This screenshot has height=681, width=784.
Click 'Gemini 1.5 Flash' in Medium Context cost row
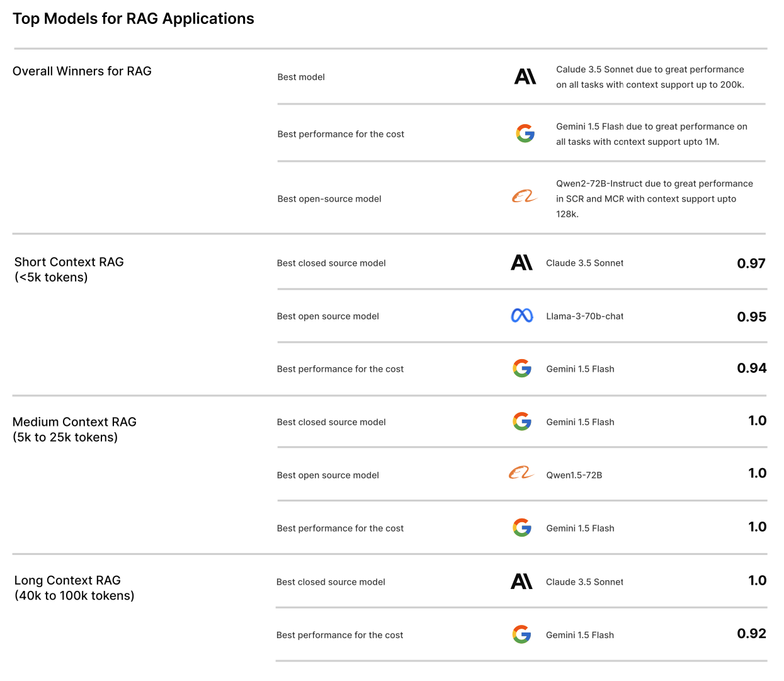(580, 529)
